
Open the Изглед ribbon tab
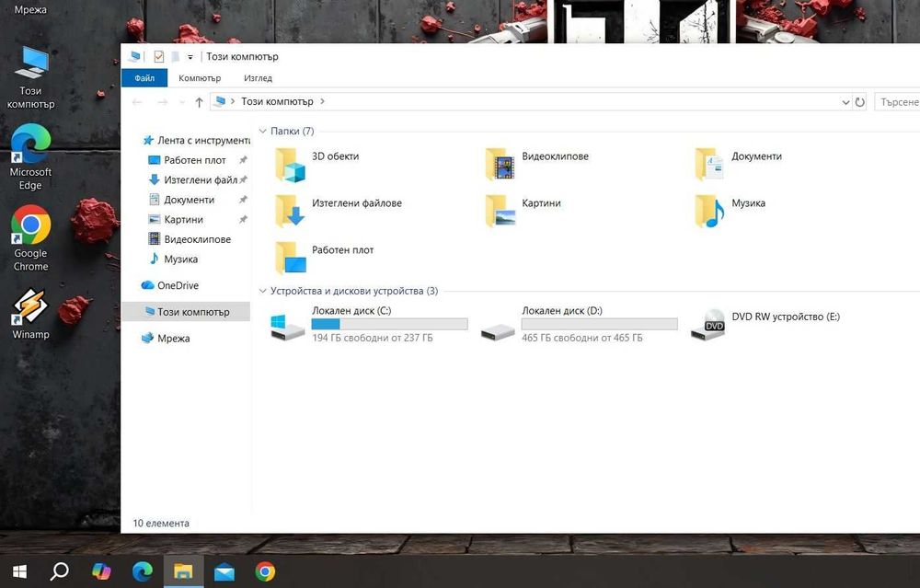coord(258,78)
